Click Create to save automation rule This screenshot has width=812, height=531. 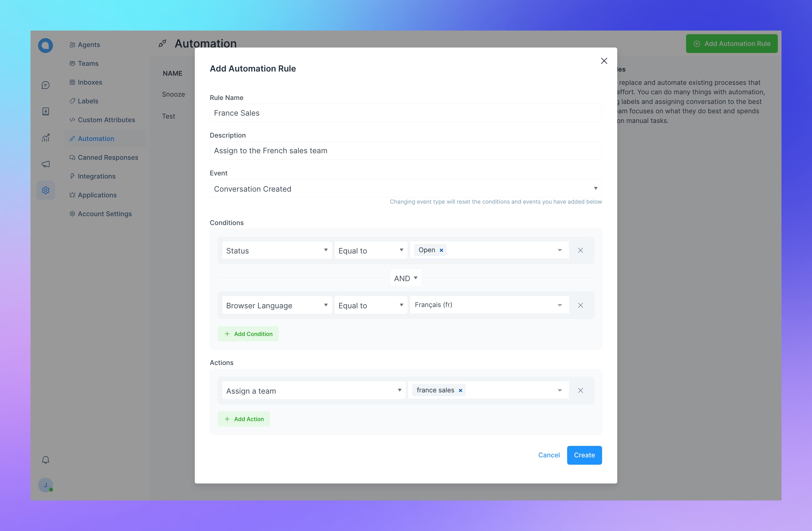[x=584, y=455]
